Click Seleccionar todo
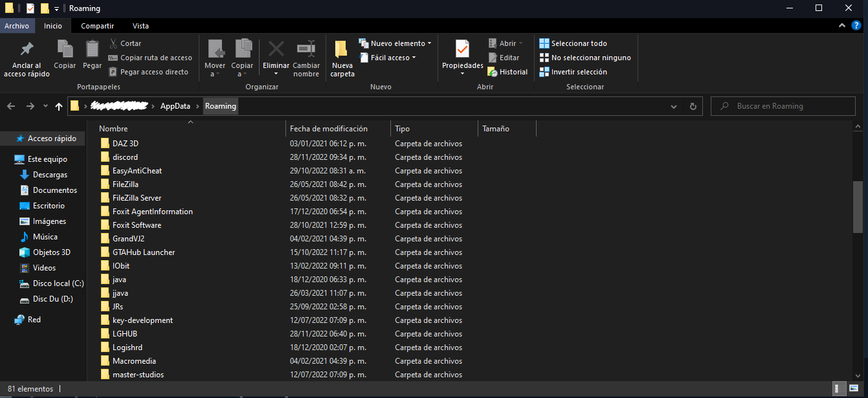868x398 pixels. click(573, 43)
